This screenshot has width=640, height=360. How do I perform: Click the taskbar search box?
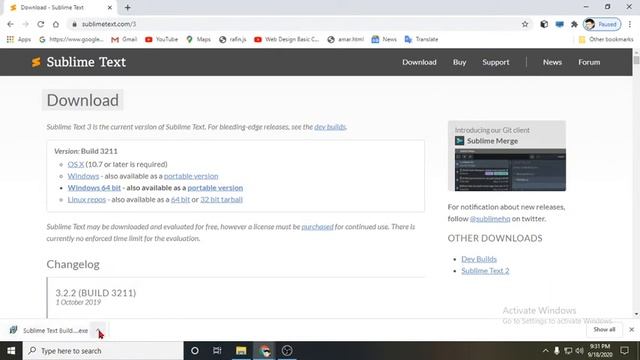(103, 351)
